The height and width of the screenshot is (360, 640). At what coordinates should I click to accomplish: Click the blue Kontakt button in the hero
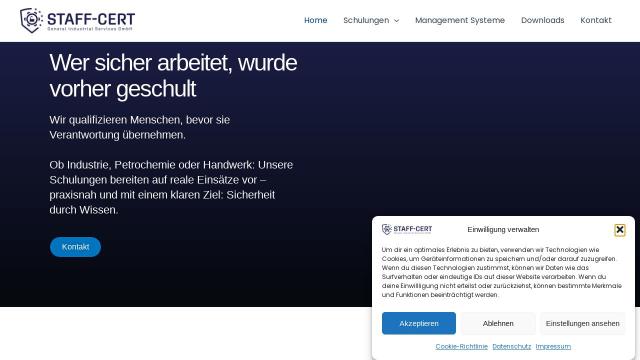tap(76, 247)
